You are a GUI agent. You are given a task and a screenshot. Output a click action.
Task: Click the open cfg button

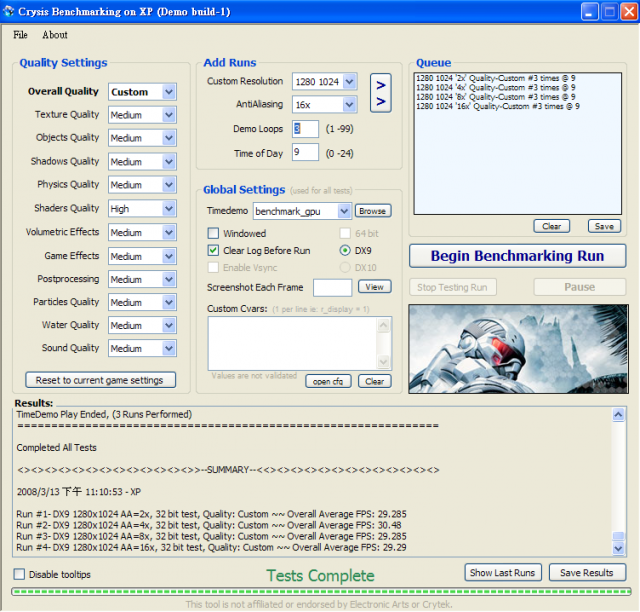point(328,381)
